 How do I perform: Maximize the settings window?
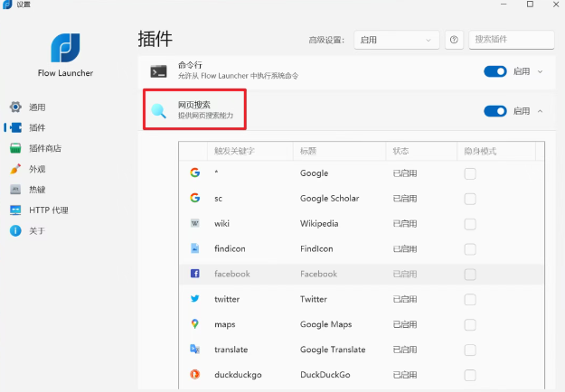pyautogui.click(x=530, y=5)
